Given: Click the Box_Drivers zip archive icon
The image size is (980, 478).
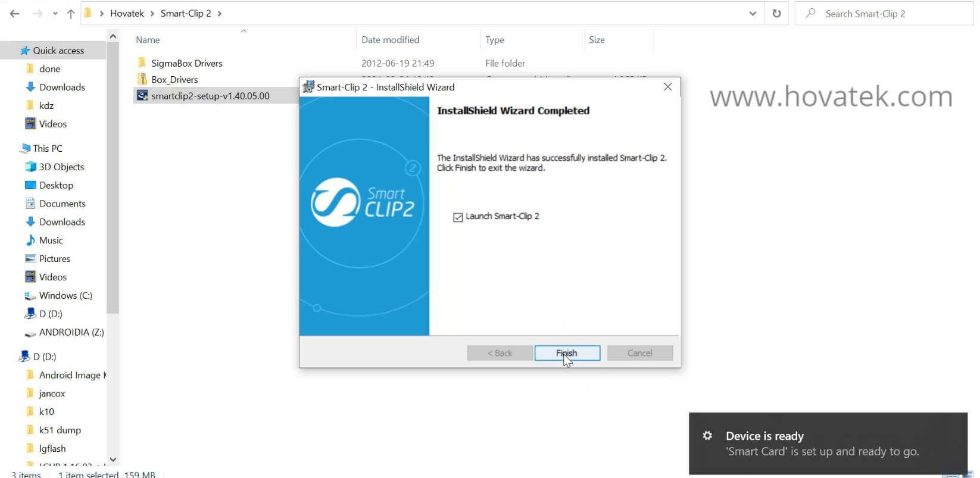Looking at the screenshot, I should pos(142,79).
